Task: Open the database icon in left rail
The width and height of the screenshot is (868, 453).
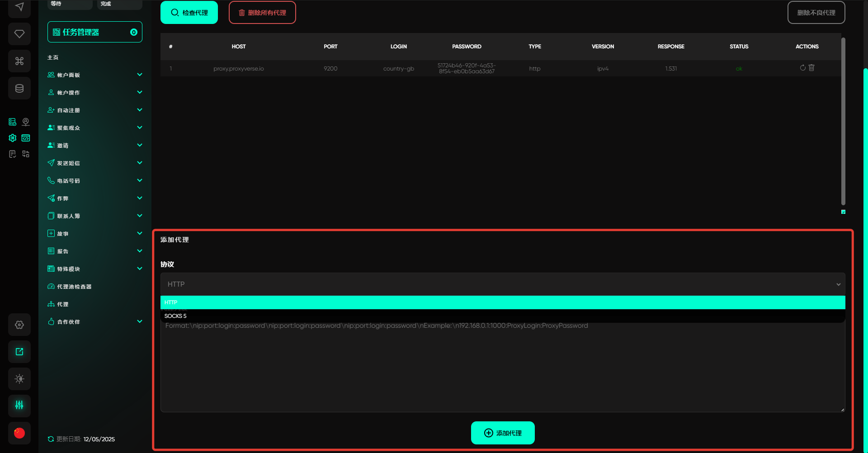Action: point(19,88)
